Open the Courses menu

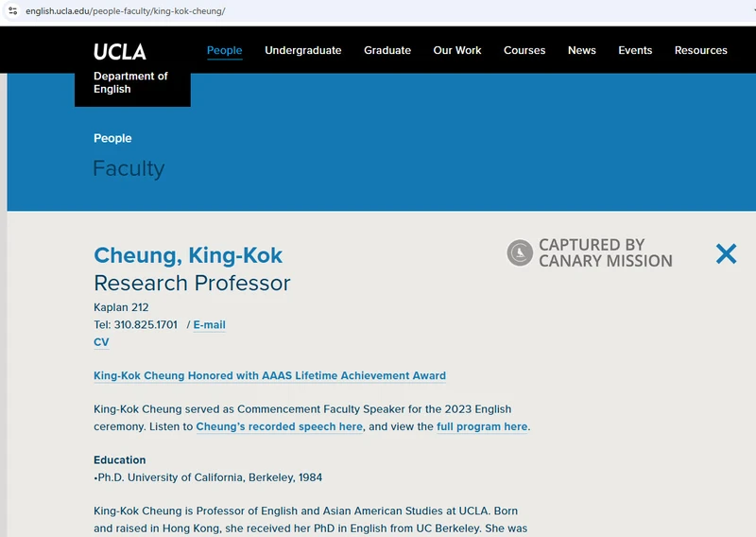tap(524, 50)
